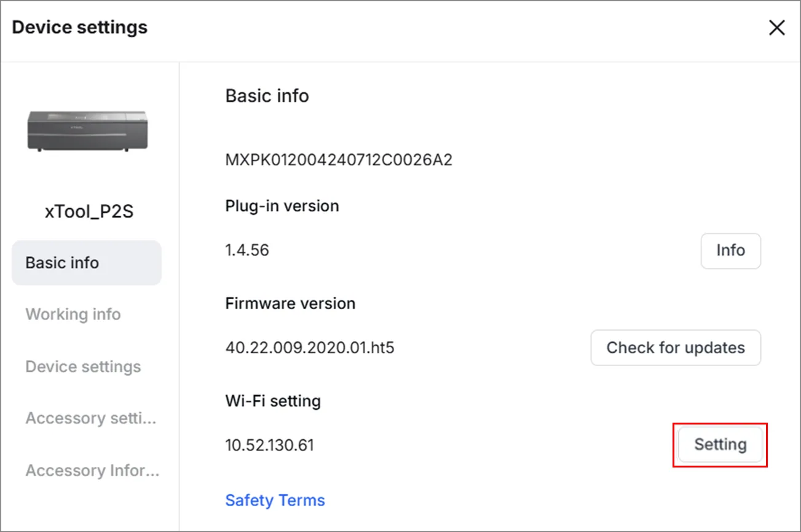Open the Accessory Information sidebar item
801x532 pixels.
click(x=92, y=471)
